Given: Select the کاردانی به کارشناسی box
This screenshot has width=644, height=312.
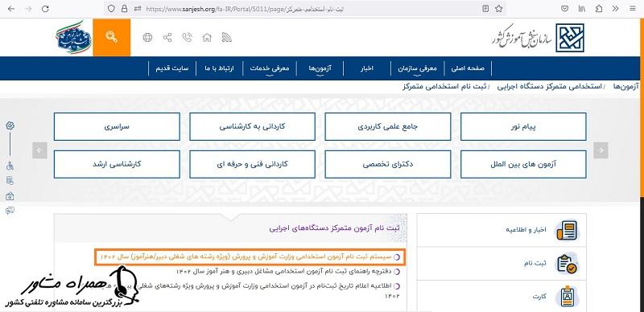Looking at the screenshot, I should click(252, 126).
